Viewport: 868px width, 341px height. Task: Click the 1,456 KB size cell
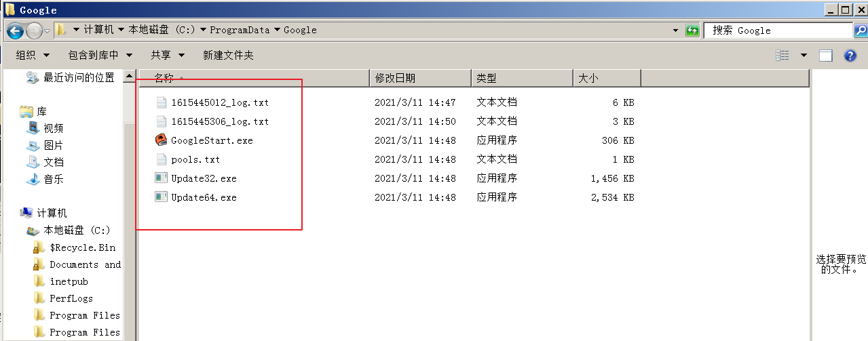pyautogui.click(x=612, y=178)
